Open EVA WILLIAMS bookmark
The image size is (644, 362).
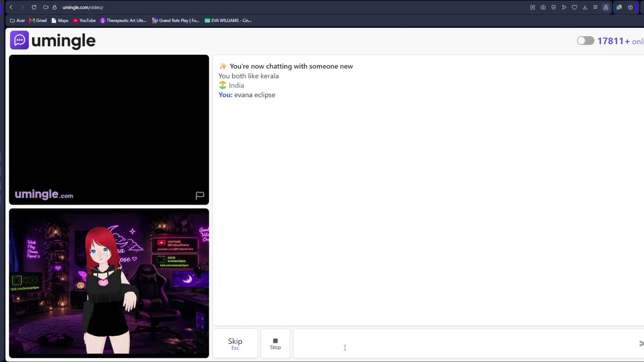(228, 21)
